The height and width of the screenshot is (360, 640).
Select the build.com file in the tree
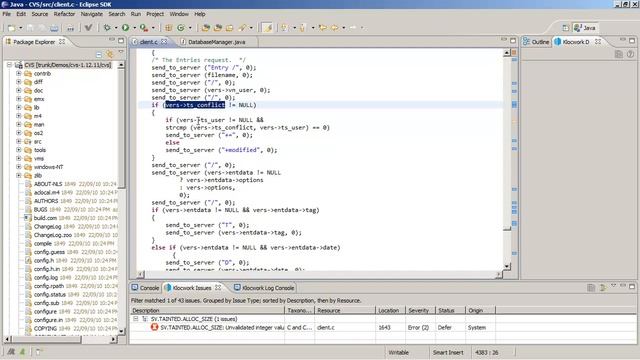[45, 218]
